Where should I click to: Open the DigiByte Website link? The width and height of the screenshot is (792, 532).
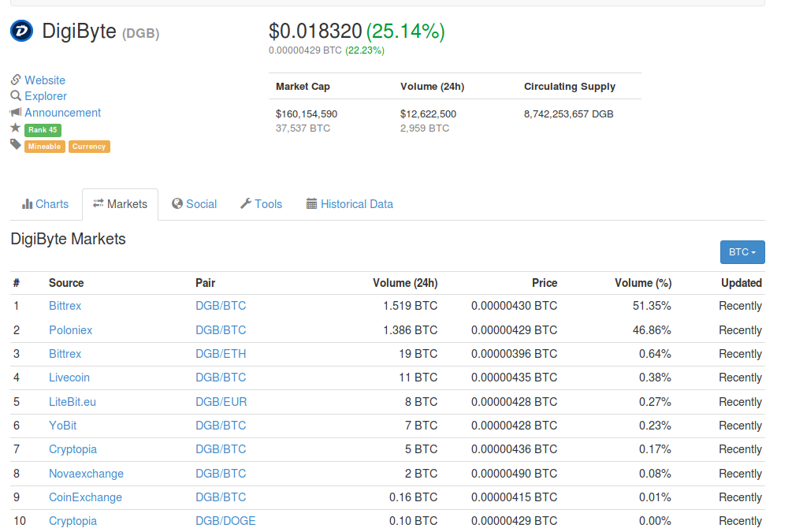[45, 80]
